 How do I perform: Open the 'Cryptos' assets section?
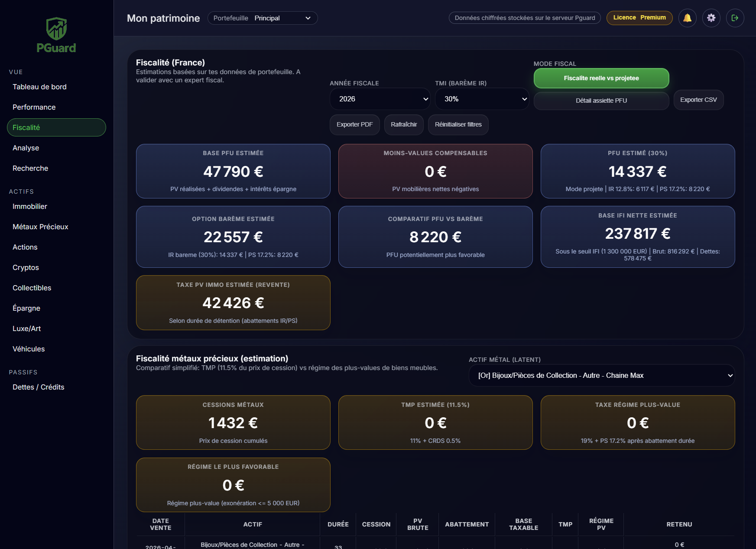25,267
